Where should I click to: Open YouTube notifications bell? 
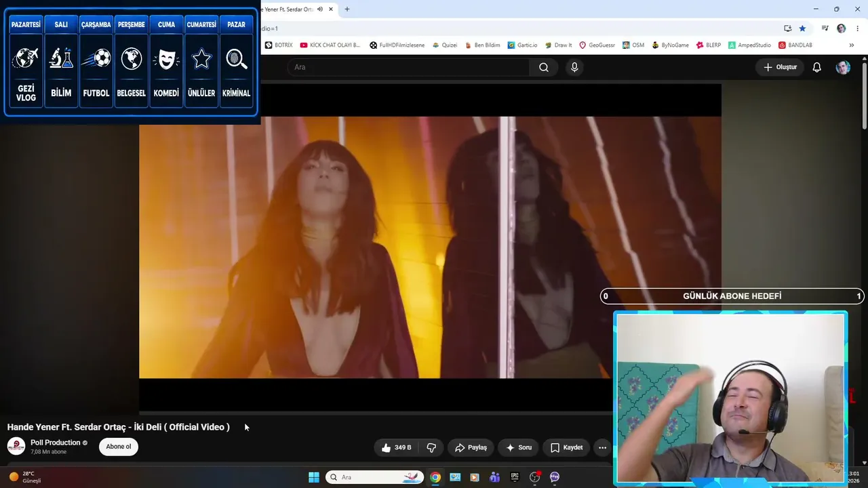817,67
